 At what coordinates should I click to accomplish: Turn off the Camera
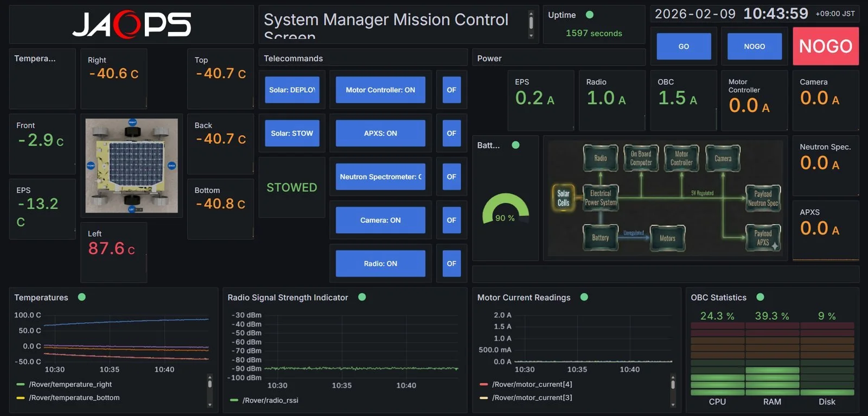coord(451,220)
